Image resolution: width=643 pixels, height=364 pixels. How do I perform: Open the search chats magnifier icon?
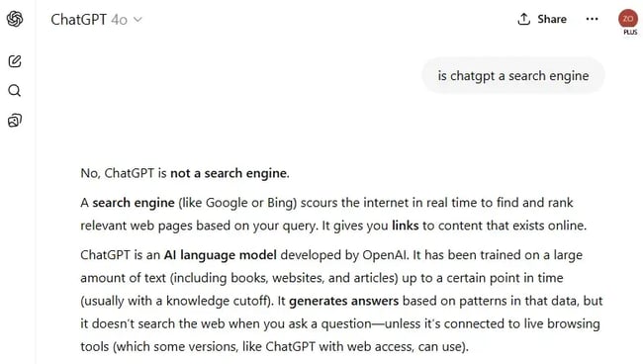click(15, 91)
